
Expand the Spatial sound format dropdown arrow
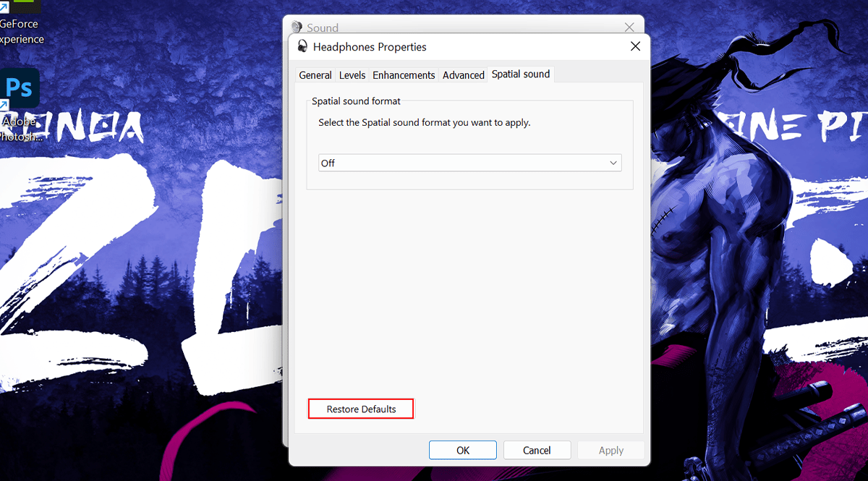tap(614, 163)
